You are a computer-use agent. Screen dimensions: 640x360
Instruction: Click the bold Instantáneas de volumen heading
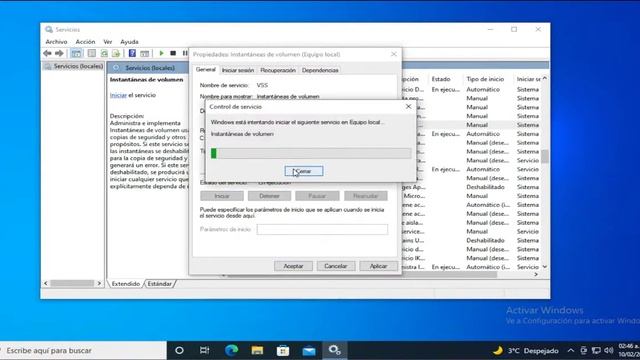[147, 80]
